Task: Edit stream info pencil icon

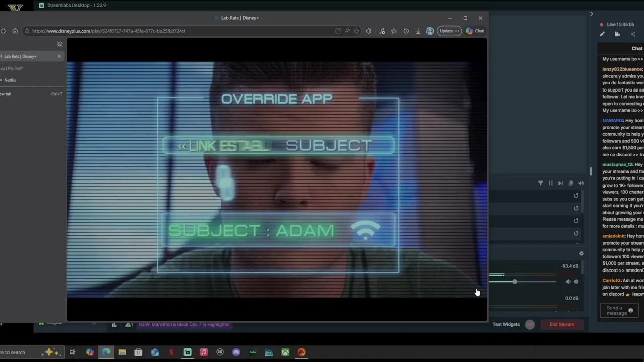Action: click(602, 34)
